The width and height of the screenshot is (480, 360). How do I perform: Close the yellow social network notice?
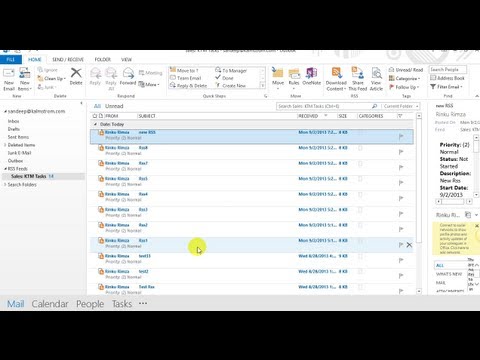pyautogui.click(x=477, y=226)
